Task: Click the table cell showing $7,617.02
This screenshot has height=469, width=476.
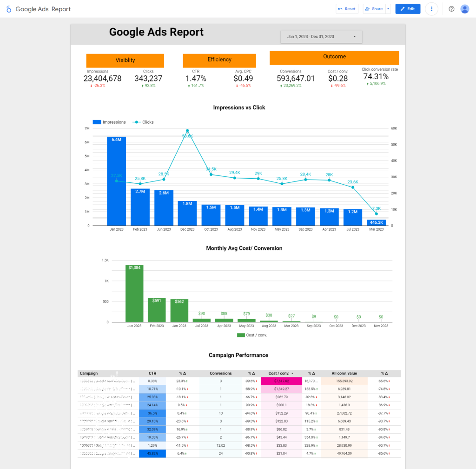Action: click(x=281, y=381)
